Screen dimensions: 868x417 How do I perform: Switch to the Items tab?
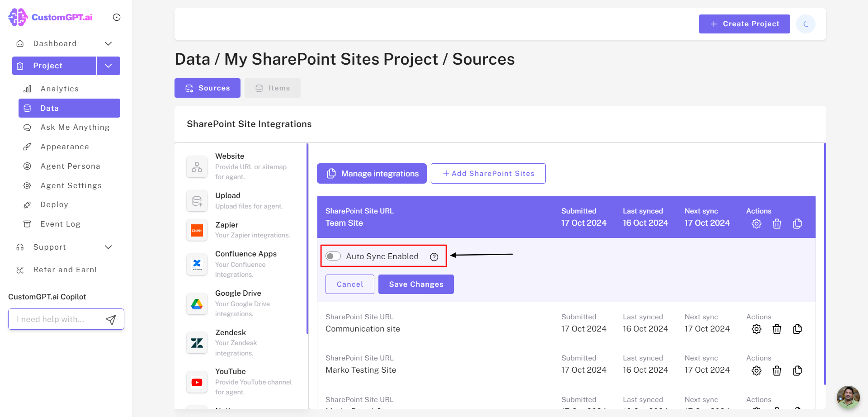point(273,88)
